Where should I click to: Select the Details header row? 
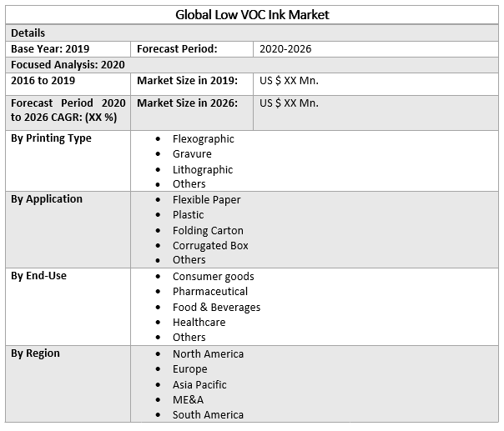(x=28, y=33)
